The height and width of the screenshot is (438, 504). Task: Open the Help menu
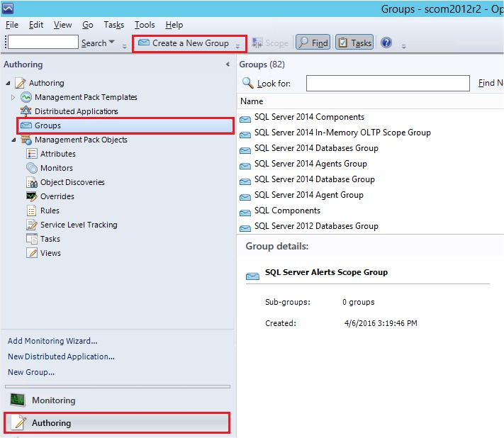[174, 25]
